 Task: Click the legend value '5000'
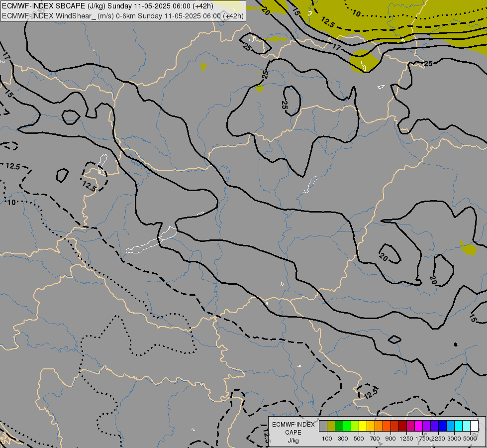pos(470,439)
